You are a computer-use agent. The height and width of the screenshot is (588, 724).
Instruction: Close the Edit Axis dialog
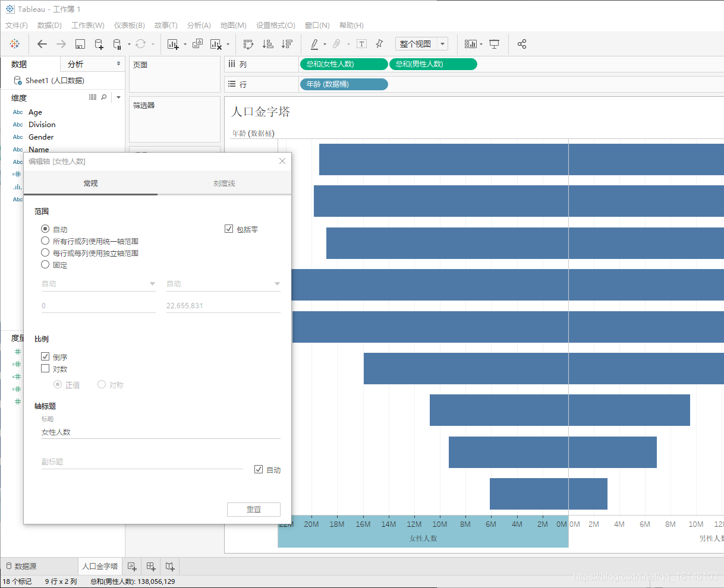coord(282,161)
